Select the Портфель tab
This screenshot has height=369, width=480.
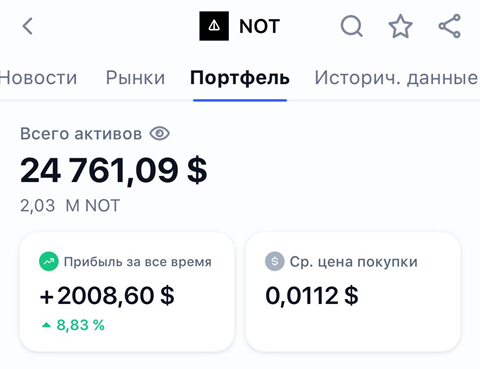240,78
